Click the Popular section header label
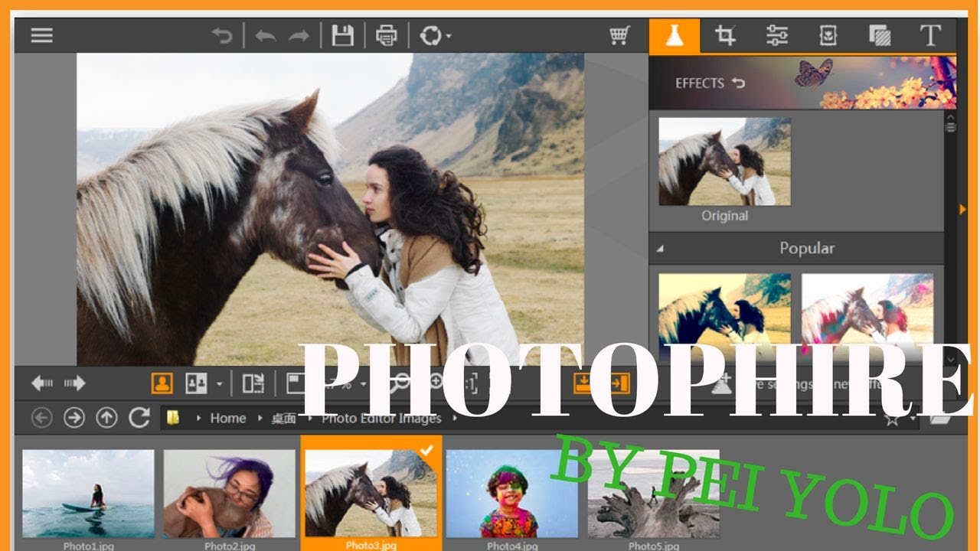Screen dimensions: 980x551 tap(807, 248)
